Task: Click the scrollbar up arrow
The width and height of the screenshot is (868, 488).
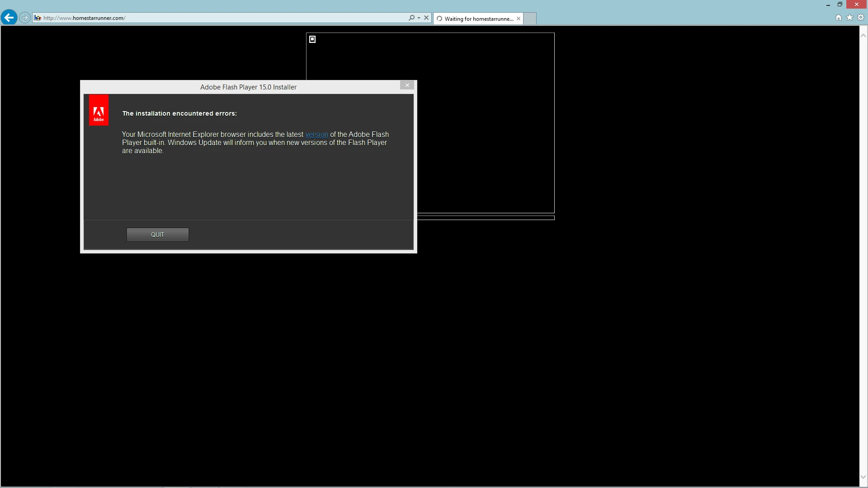Action: coord(863,35)
